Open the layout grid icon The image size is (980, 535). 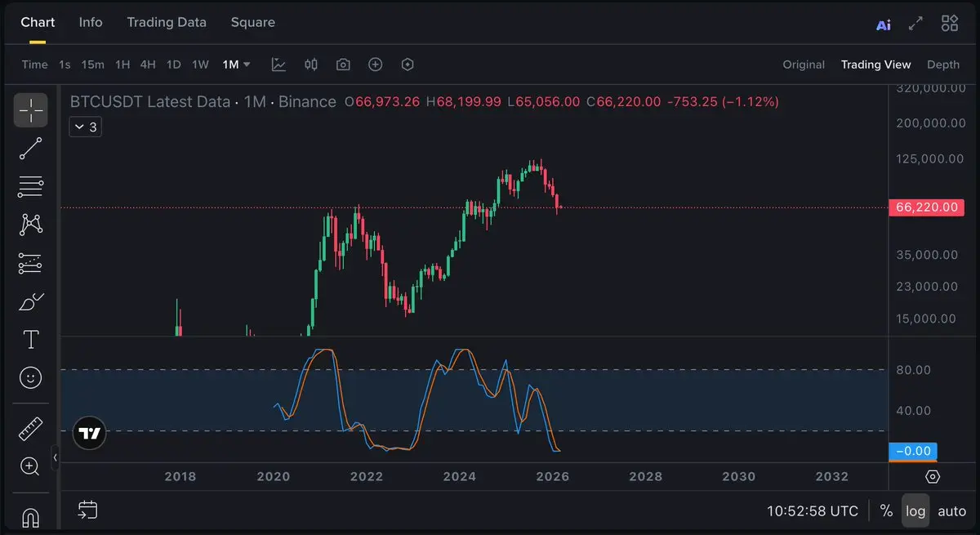[950, 23]
